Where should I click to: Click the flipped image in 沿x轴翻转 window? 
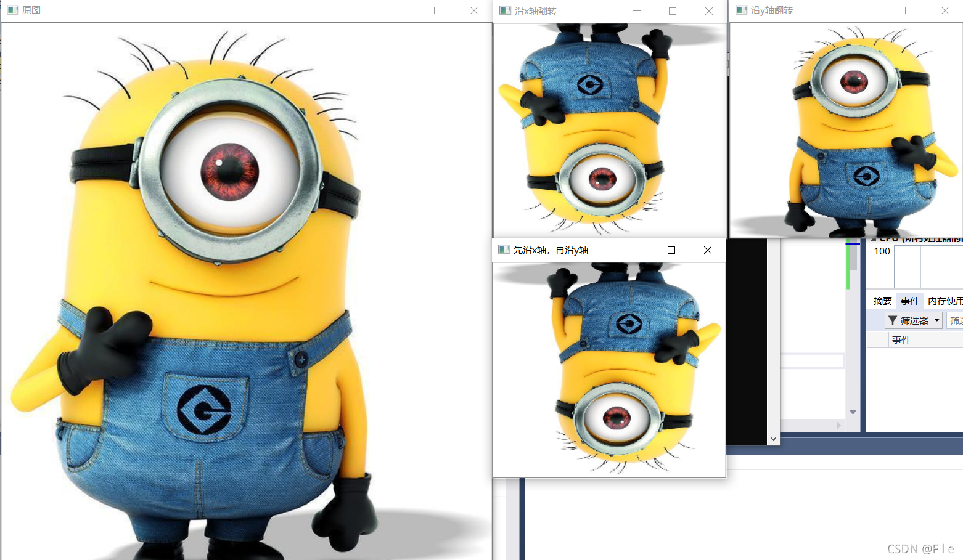[610, 130]
